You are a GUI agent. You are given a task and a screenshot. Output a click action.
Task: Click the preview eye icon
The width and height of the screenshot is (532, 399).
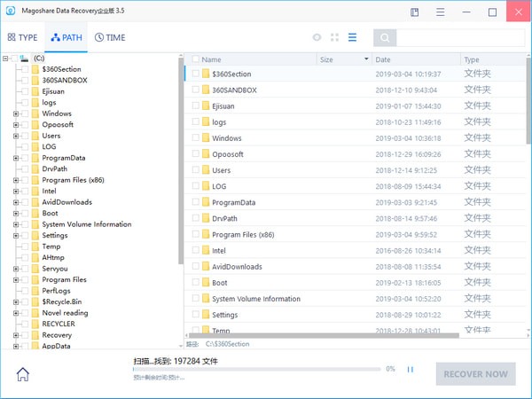point(317,37)
